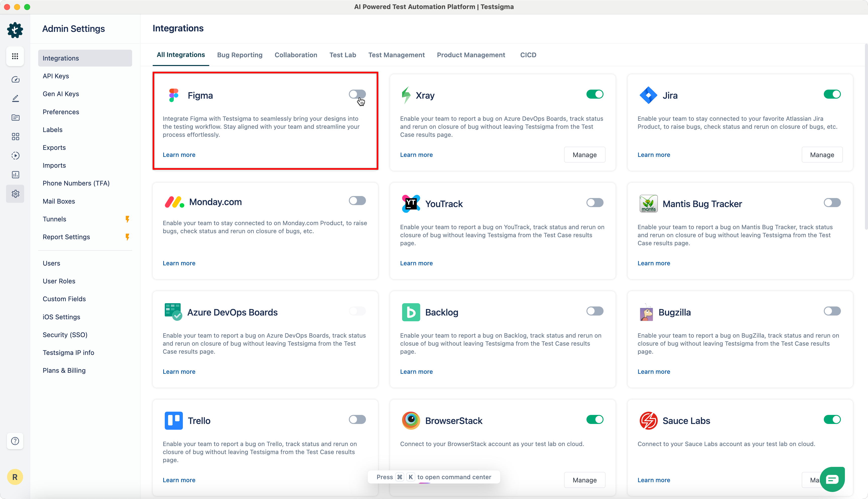Screen dimensions: 868x499
Task: Click the Testsigma logo at top left
Action: (15, 30)
